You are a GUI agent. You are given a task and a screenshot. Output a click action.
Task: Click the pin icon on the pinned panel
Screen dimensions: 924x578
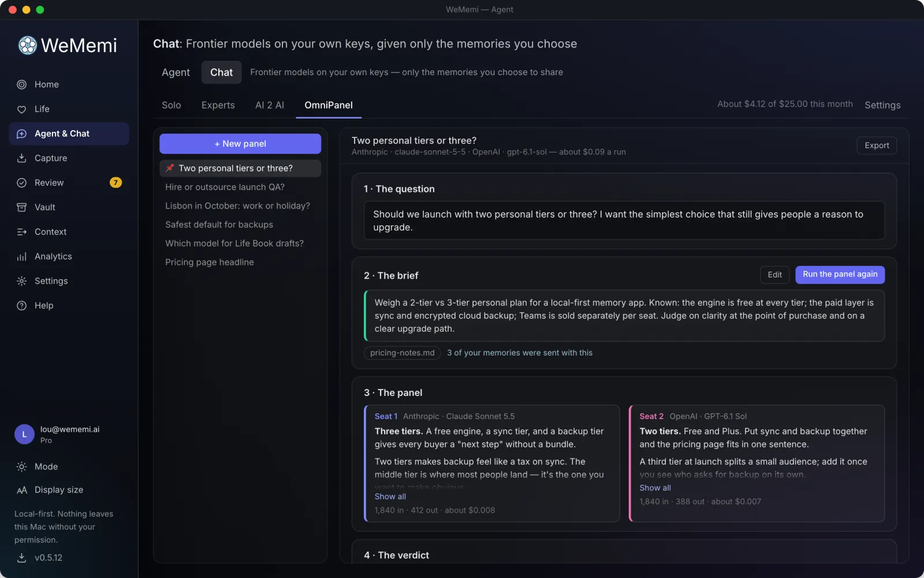click(170, 168)
